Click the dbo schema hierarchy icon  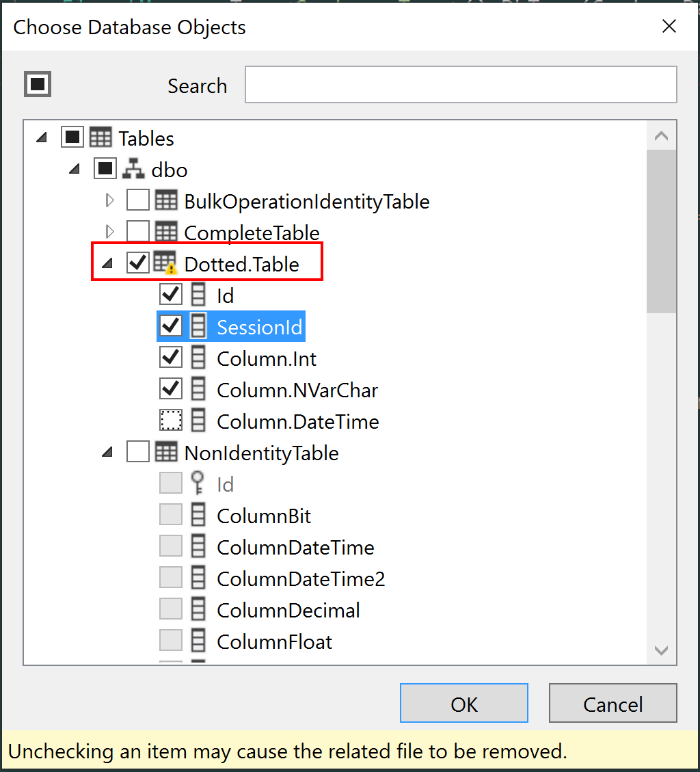click(134, 169)
